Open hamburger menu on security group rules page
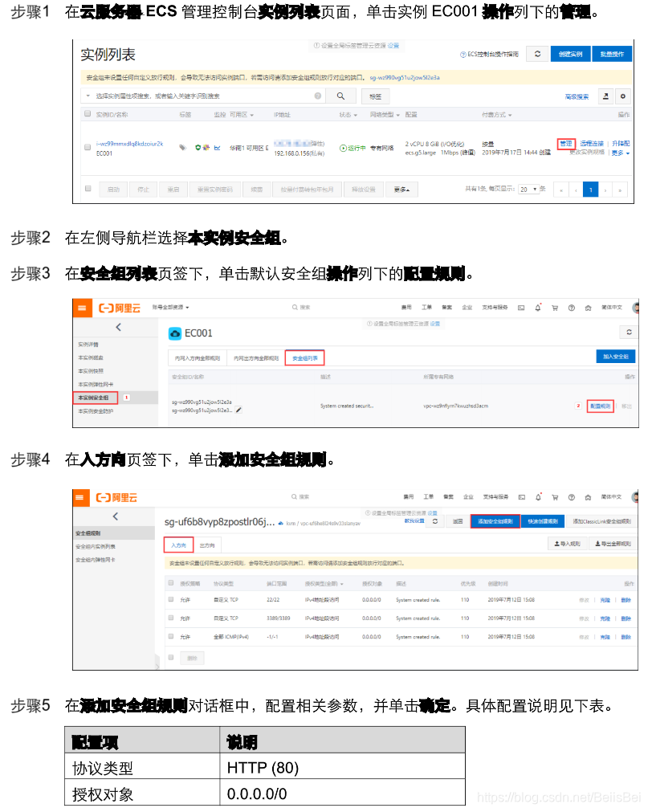The image size is (648, 812). (x=79, y=497)
